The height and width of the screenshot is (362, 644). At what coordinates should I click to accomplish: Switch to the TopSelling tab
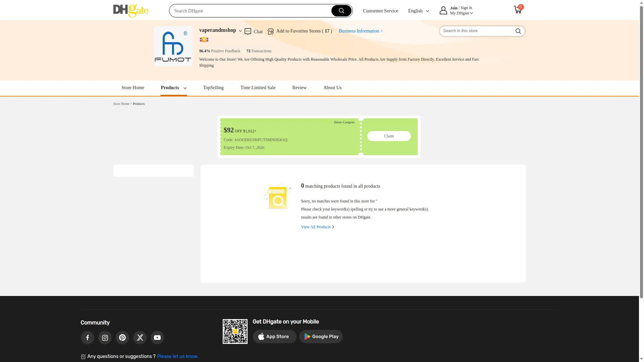213,88
